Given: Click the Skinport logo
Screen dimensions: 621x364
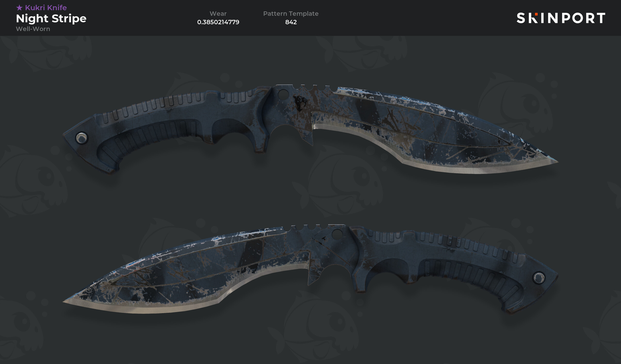Looking at the screenshot, I should coord(561,18).
